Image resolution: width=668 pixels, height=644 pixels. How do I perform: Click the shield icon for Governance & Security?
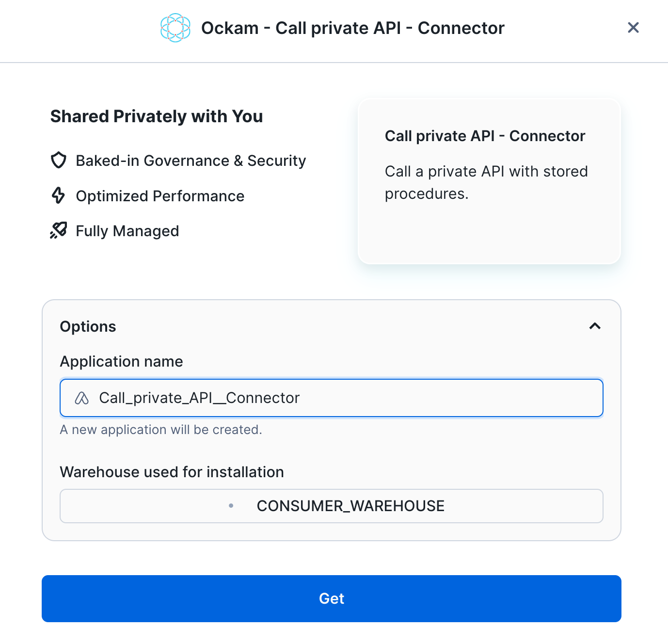pos(59,161)
